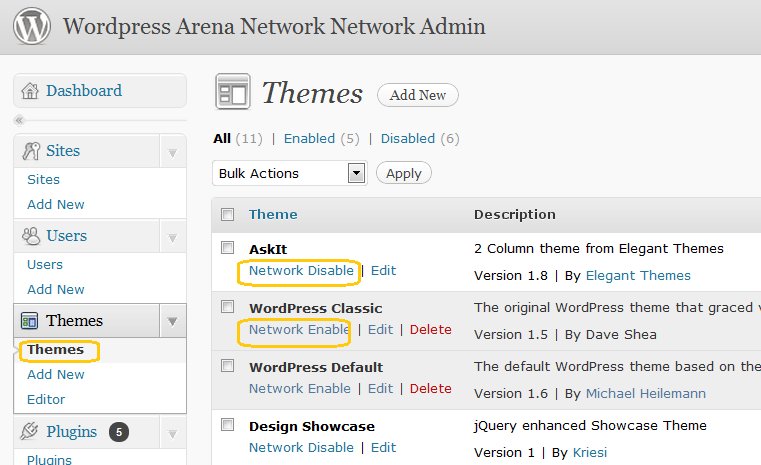Click the Plugins plug icon

click(30, 431)
